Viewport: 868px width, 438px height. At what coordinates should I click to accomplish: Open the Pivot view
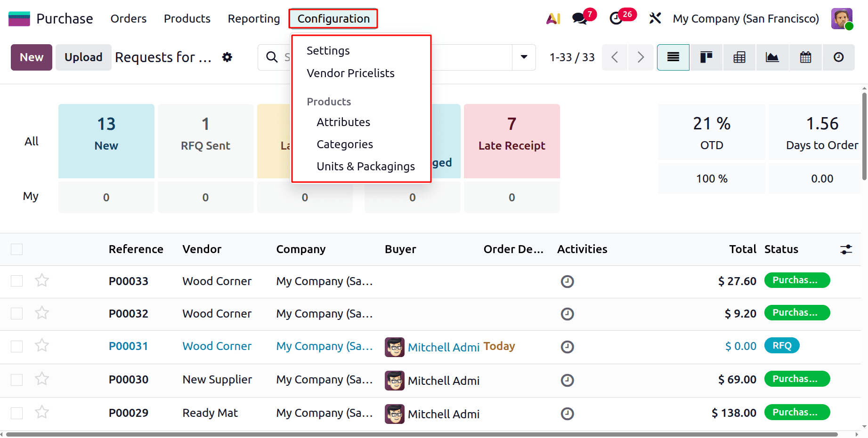[738, 57]
